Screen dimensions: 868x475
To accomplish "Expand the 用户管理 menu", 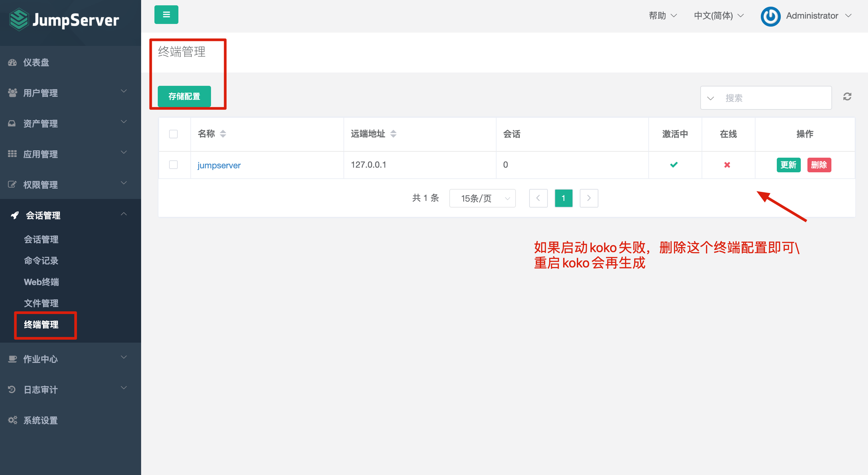I will [x=71, y=93].
